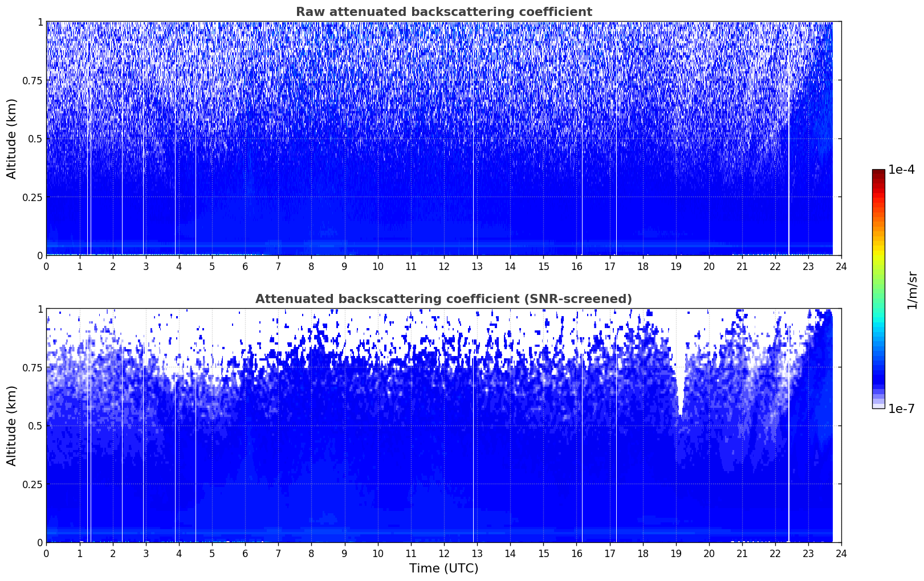Click the top panel's "Altitude (km)" axis label
The width and height of the screenshot is (924, 581).
tap(12, 138)
